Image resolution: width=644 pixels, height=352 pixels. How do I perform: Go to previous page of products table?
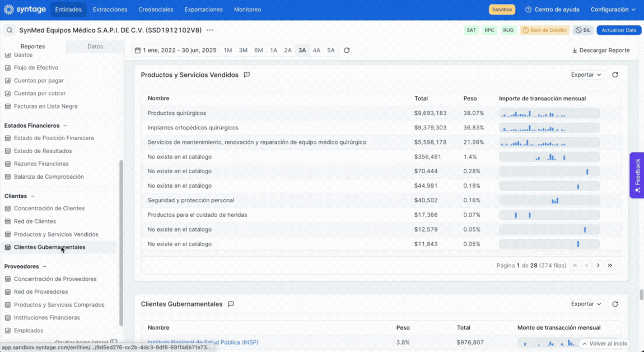point(586,265)
